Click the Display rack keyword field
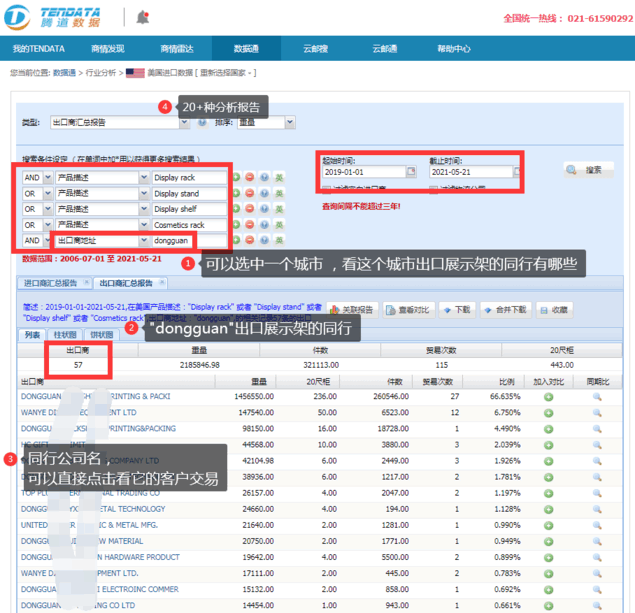 coord(189,177)
